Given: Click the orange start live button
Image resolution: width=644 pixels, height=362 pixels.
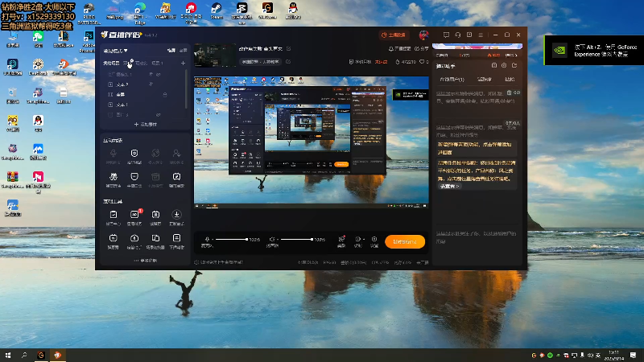Looking at the screenshot, I should point(405,242).
